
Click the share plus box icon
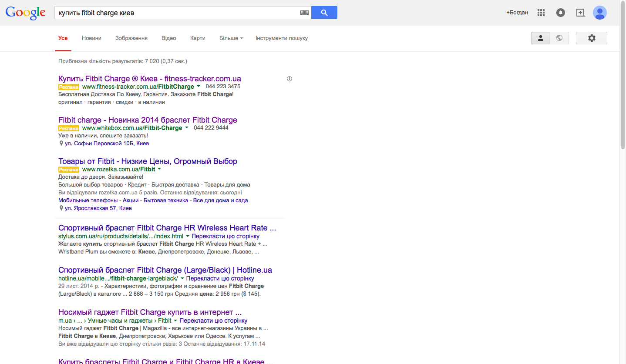pos(580,13)
